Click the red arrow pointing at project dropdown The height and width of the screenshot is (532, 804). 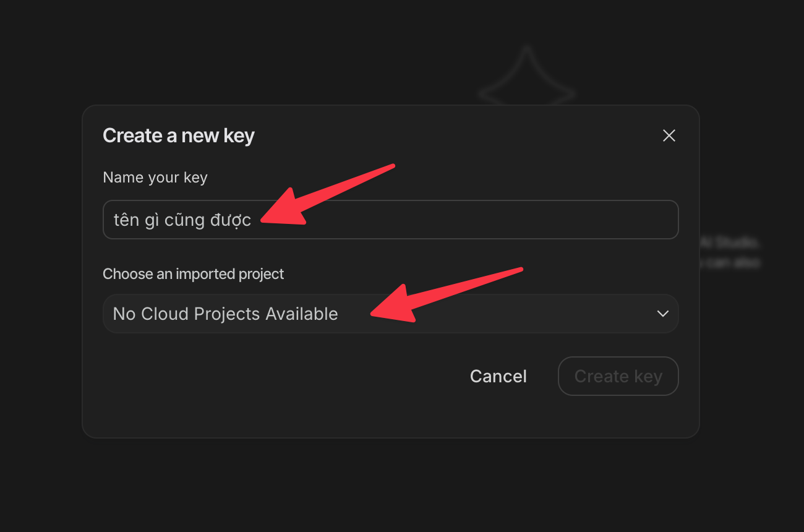tap(445, 294)
